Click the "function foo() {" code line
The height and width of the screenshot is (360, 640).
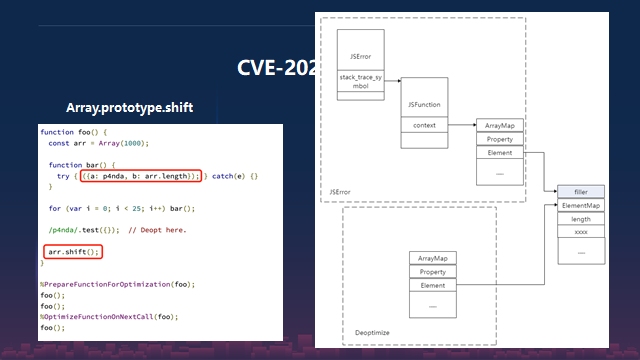(73, 132)
